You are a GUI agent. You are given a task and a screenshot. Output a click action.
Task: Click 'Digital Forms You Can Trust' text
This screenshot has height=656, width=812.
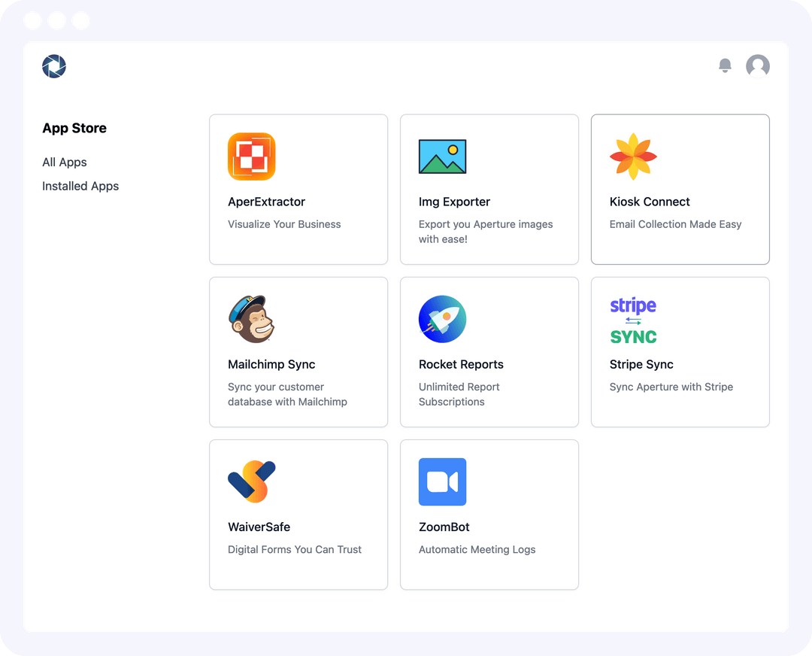coord(295,550)
